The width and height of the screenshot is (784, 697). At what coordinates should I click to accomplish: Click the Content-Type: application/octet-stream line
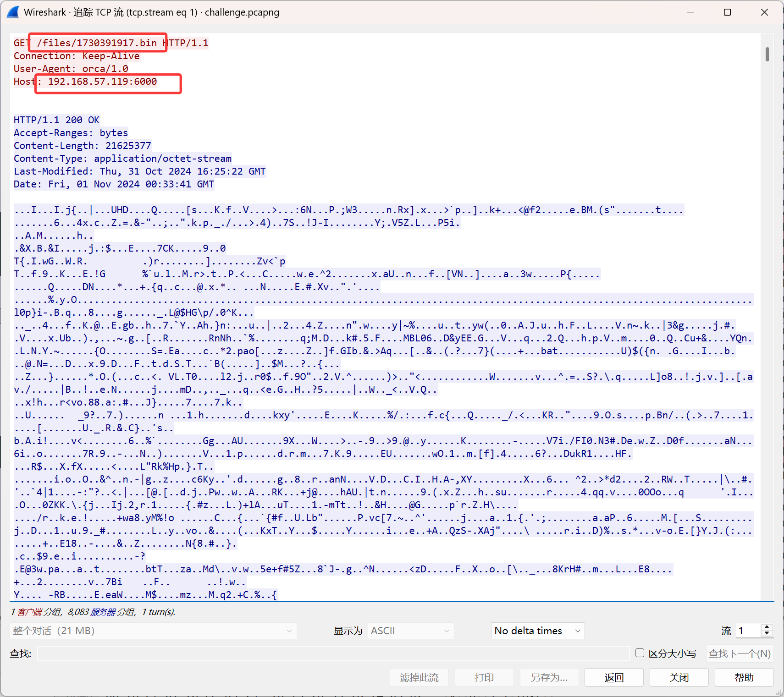tap(123, 159)
